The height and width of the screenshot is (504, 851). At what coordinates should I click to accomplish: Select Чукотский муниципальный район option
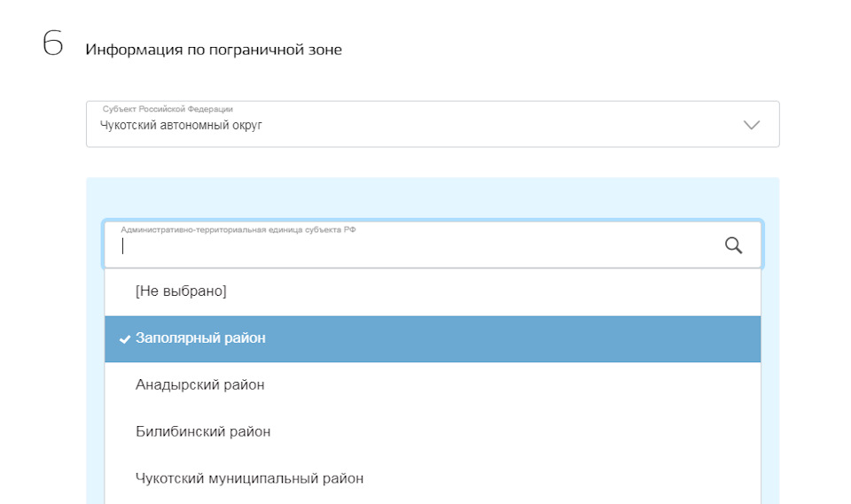(x=249, y=478)
